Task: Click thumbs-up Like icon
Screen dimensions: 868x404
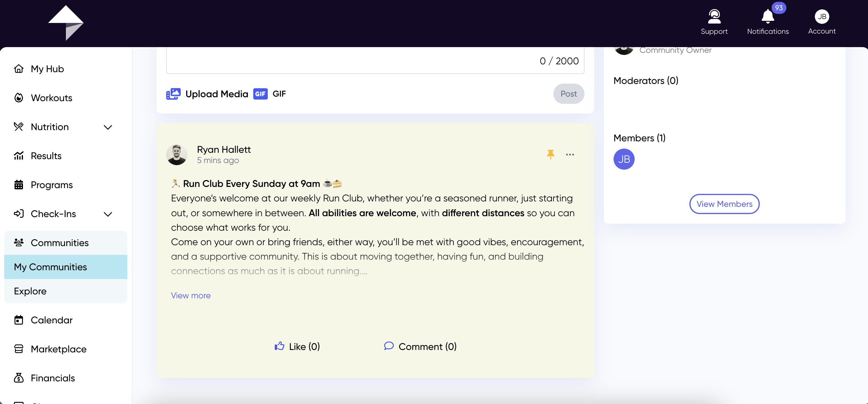Action: (x=279, y=346)
